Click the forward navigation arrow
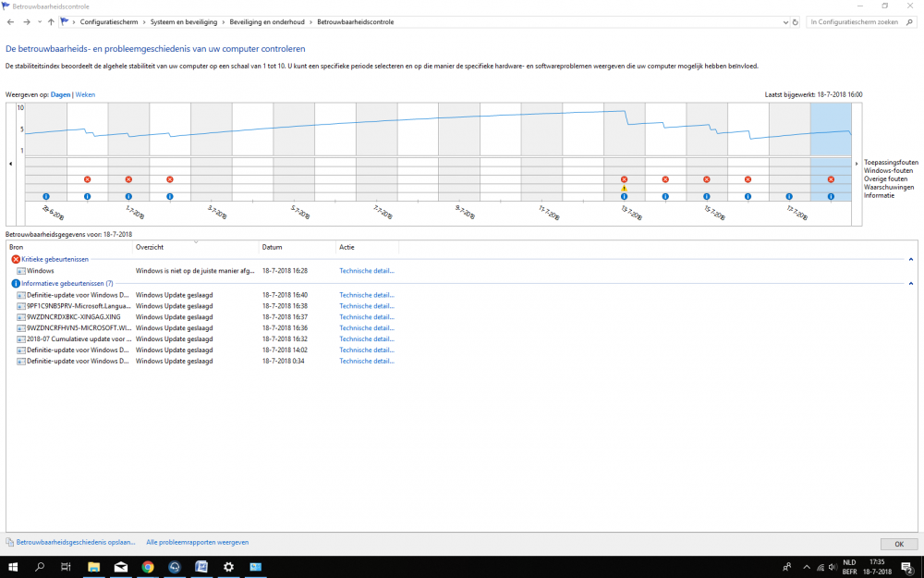924x578 pixels. pyautogui.click(x=27, y=22)
